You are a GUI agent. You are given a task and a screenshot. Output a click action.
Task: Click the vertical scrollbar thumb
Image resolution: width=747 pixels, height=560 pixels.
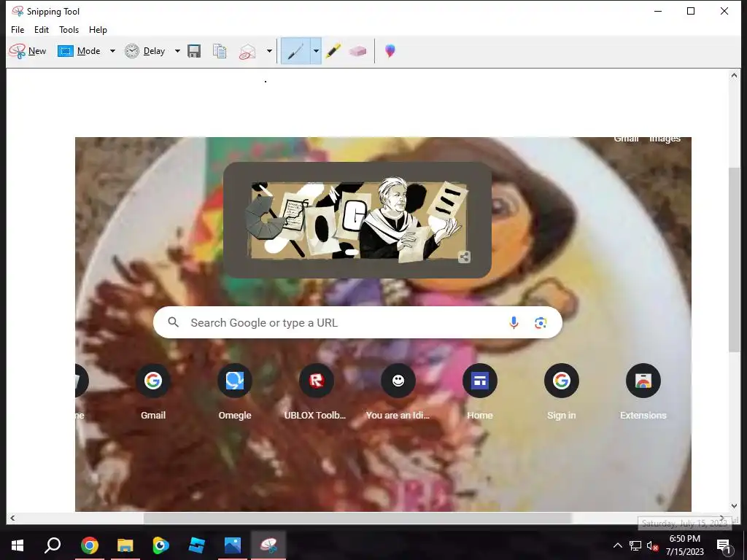click(734, 260)
